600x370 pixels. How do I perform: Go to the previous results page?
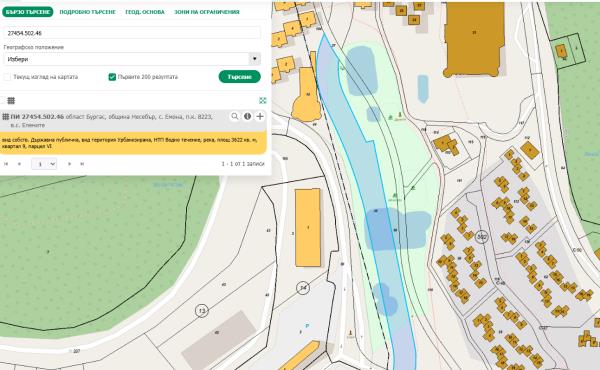[x=19, y=164]
